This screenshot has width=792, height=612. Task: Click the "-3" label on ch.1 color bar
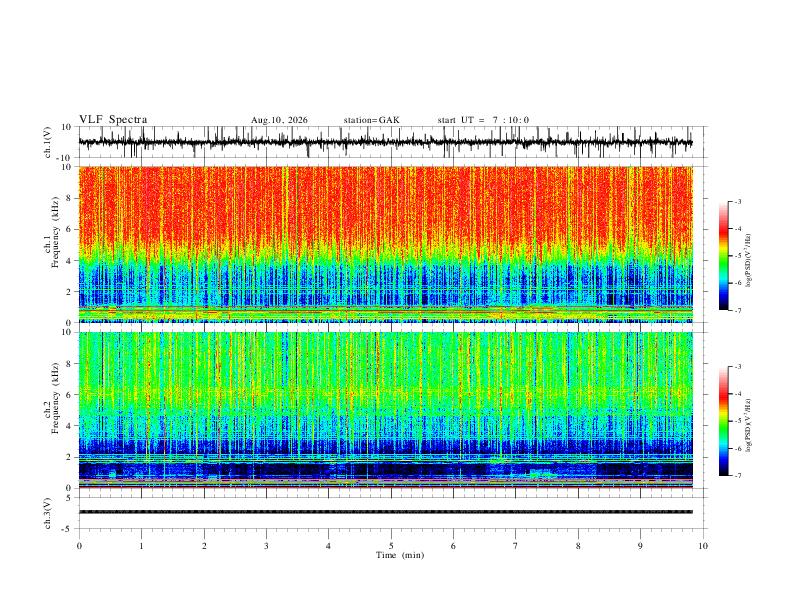click(x=737, y=202)
